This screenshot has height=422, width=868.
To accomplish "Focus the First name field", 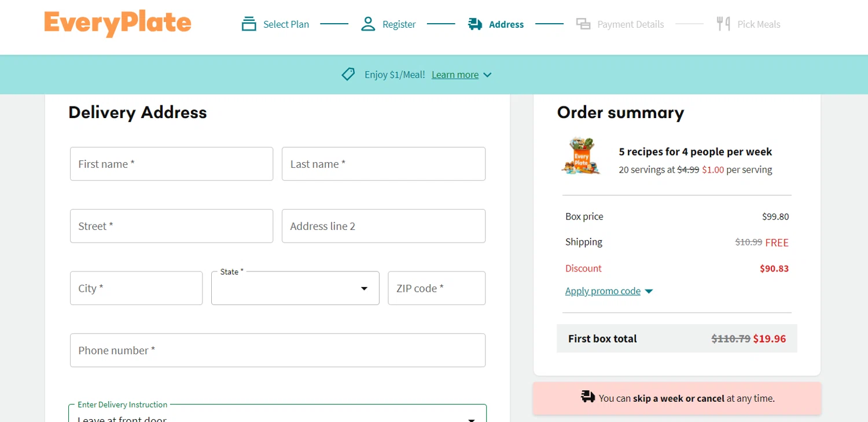I will 171,164.
